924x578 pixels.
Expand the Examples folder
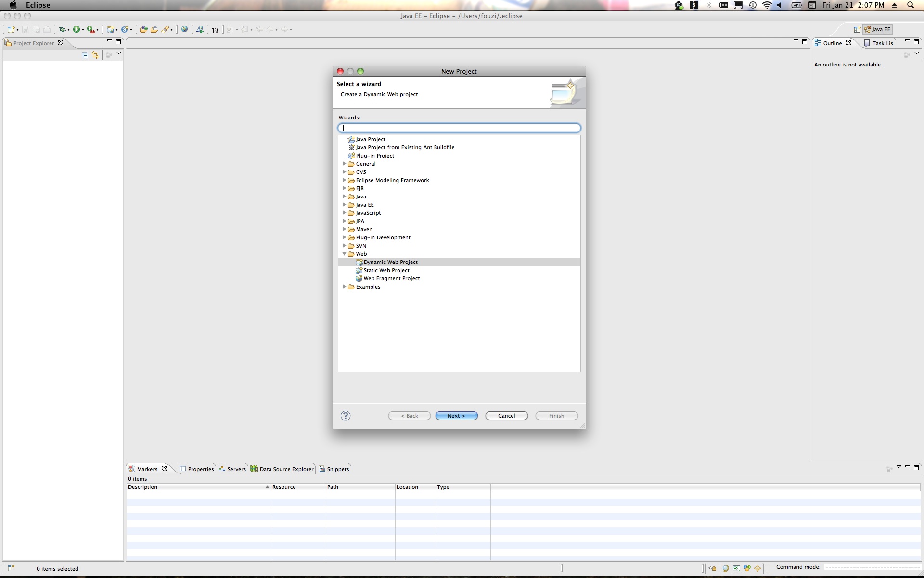coord(344,287)
